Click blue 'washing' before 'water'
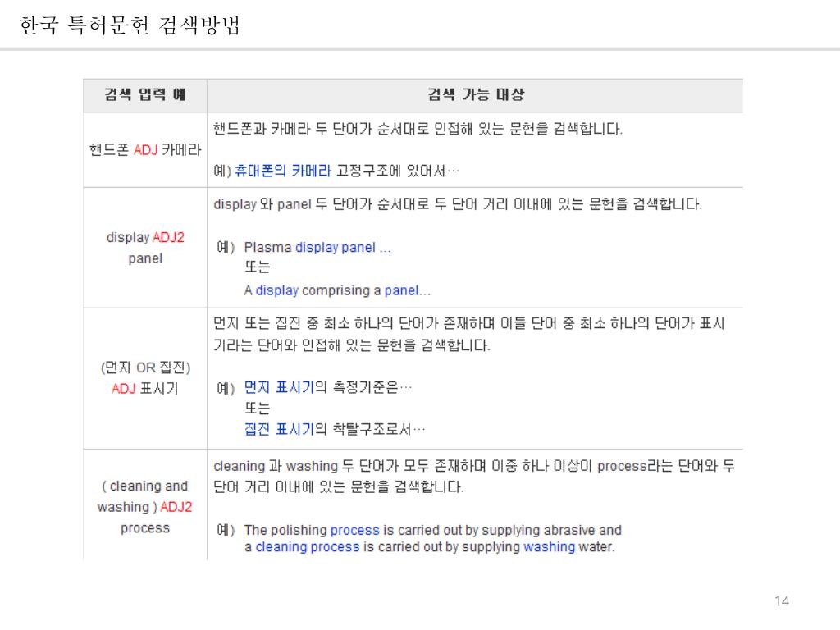The image size is (840, 630). point(549,546)
